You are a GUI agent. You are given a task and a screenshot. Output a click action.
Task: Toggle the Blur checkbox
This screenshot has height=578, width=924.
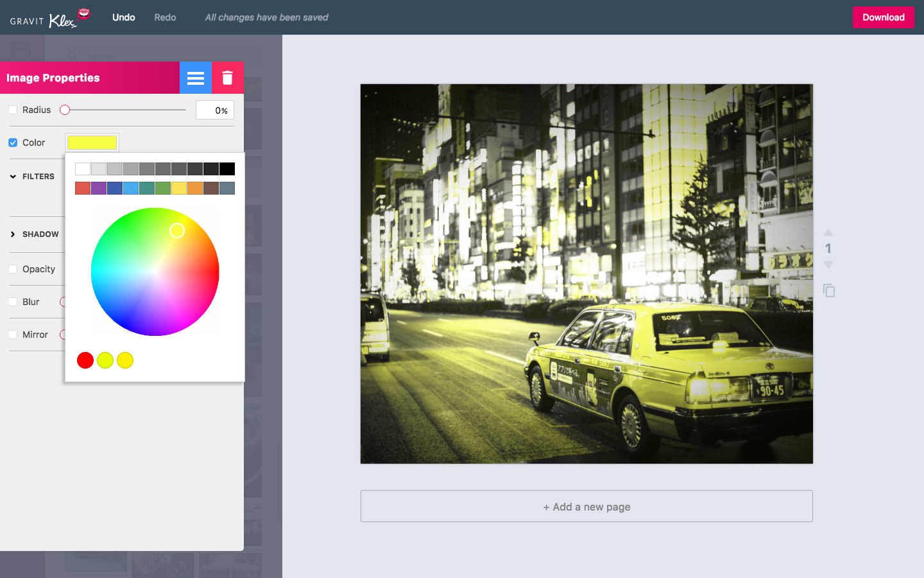pos(13,302)
